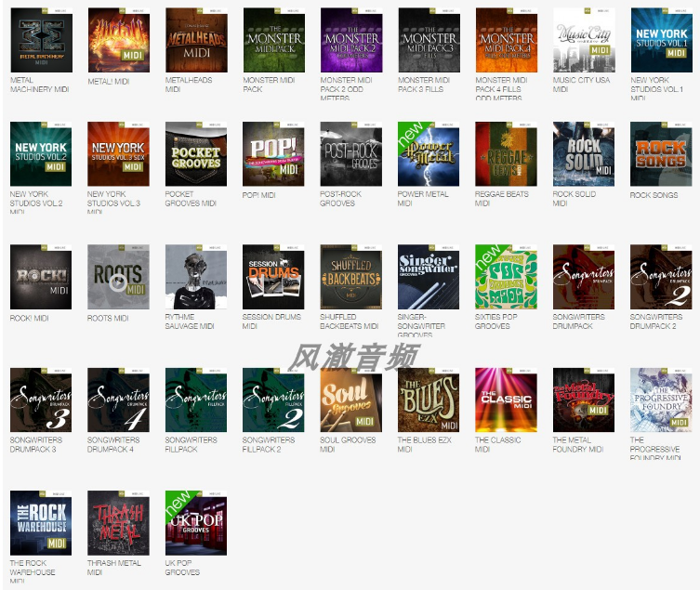This screenshot has width=700, height=590.
Task: Select The Classic MIDI cover
Action: (507, 400)
